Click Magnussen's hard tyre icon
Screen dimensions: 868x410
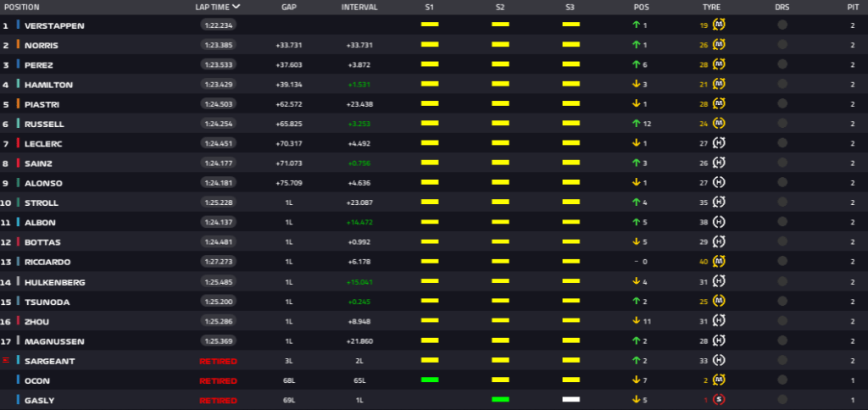point(719,341)
